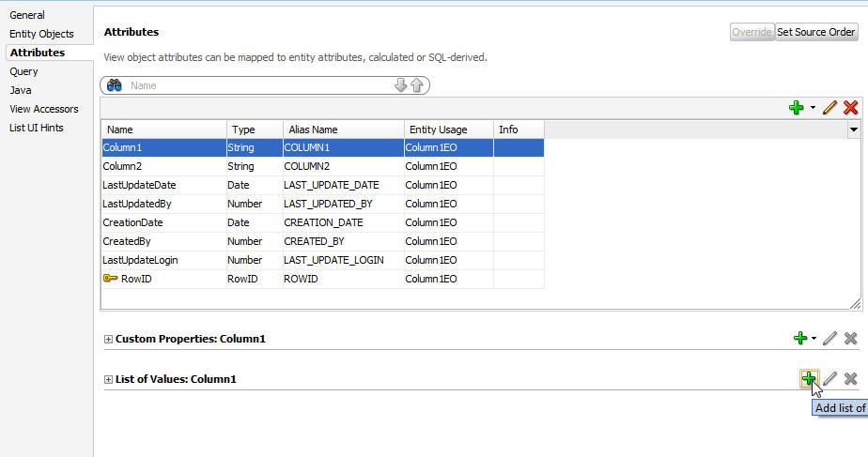
Task: Add a new attribute with green plus
Action: (x=796, y=107)
